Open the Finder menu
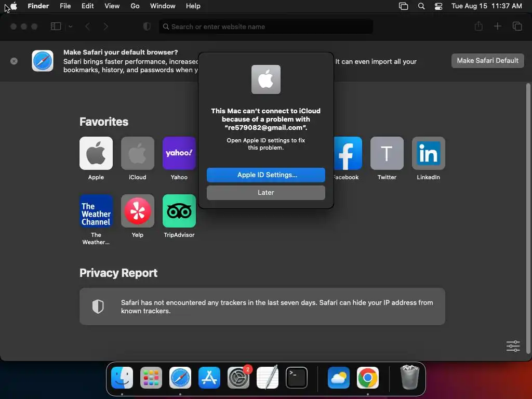 click(38, 6)
